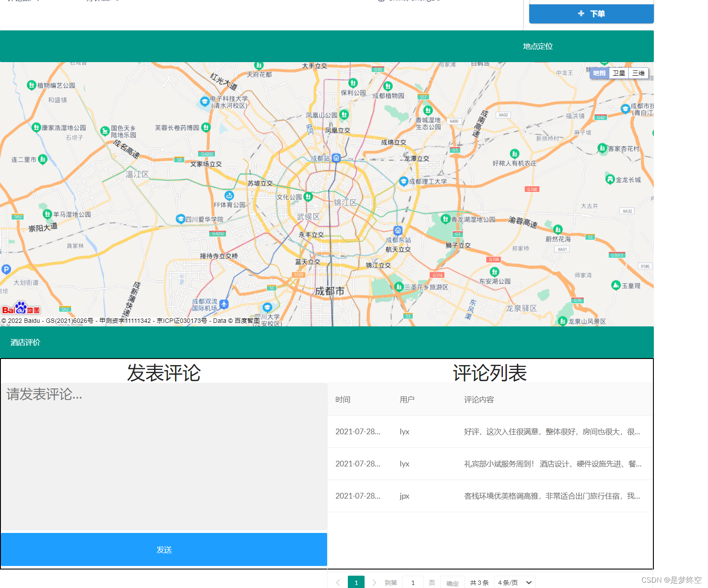Click the 香城湿地生态公园 marker

pyautogui.click(x=428, y=111)
